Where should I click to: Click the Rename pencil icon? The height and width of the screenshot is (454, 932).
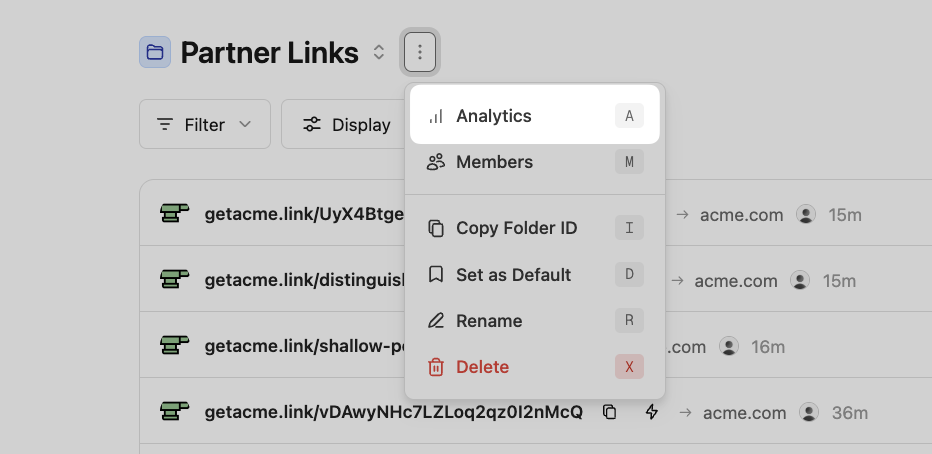[x=436, y=321]
